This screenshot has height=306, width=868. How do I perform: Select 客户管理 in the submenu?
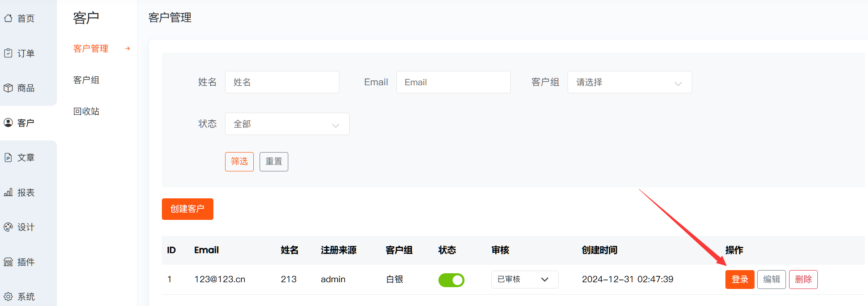click(91, 48)
